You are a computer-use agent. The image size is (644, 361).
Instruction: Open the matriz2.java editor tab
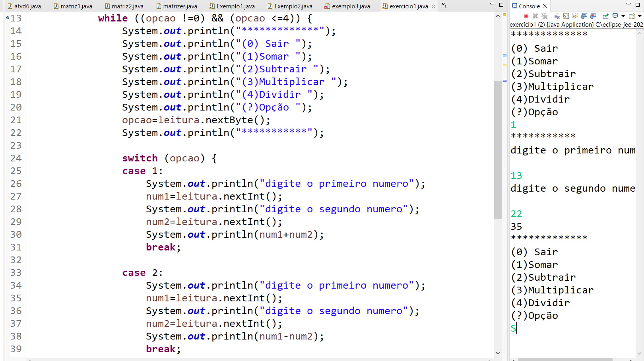tap(124, 6)
